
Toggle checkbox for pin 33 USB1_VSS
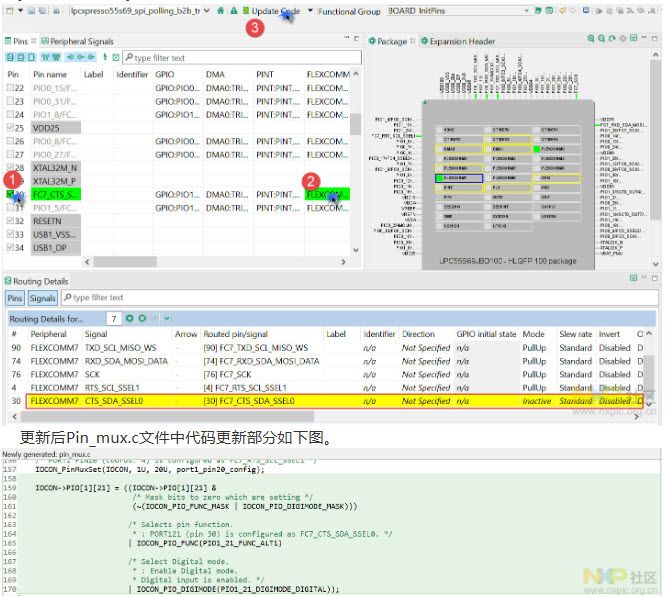tap(10, 234)
